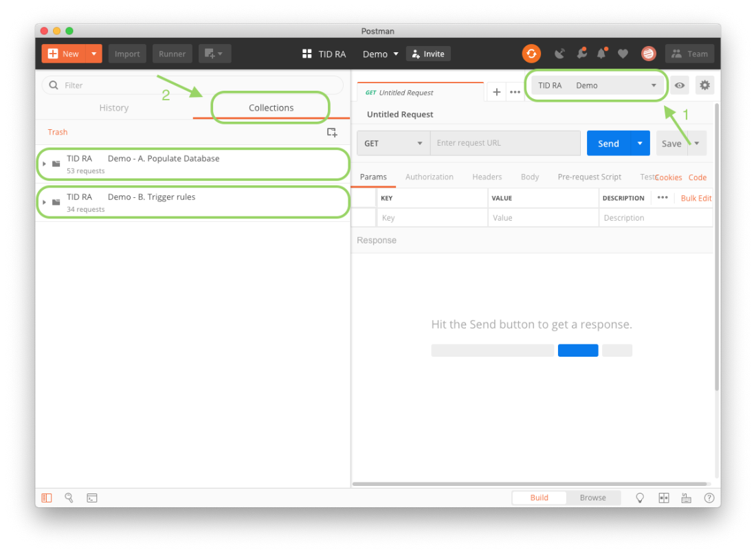Open the Cookies link

pyautogui.click(x=668, y=177)
